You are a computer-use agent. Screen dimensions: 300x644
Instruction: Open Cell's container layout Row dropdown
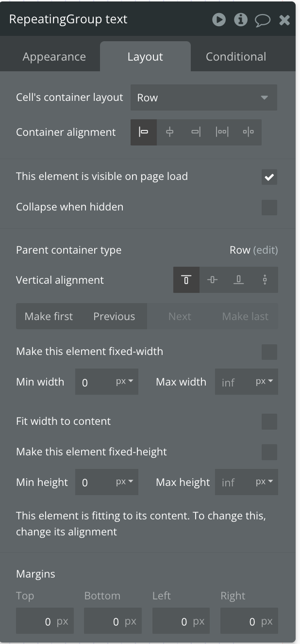pyautogui.click(x=204, y=97)
